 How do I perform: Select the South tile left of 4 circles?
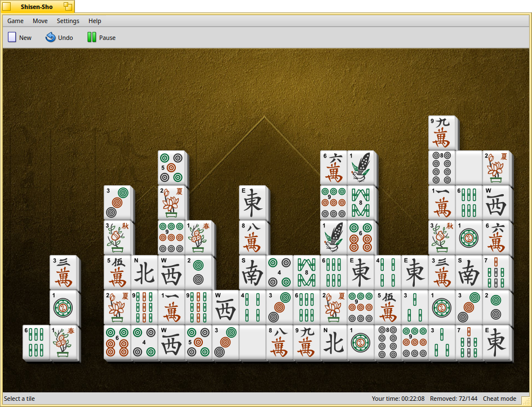click(252, 272)
